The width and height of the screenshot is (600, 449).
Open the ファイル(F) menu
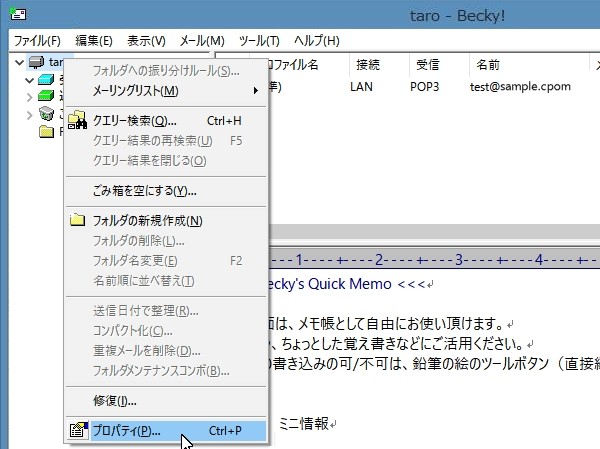pos(37,41)
